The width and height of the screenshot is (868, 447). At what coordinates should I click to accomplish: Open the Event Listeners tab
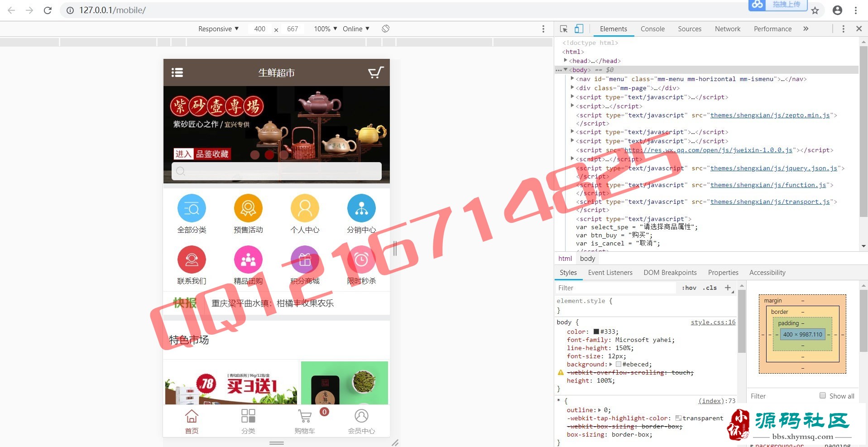610,273
